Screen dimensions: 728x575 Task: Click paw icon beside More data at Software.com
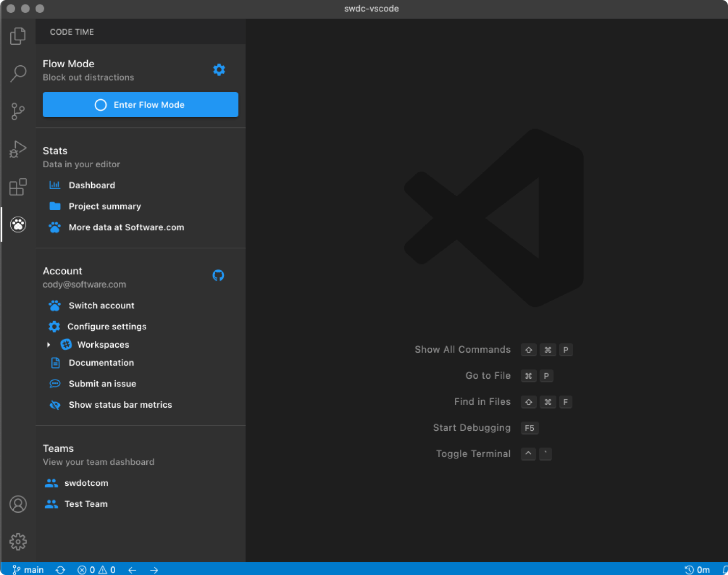pos(55,227)
